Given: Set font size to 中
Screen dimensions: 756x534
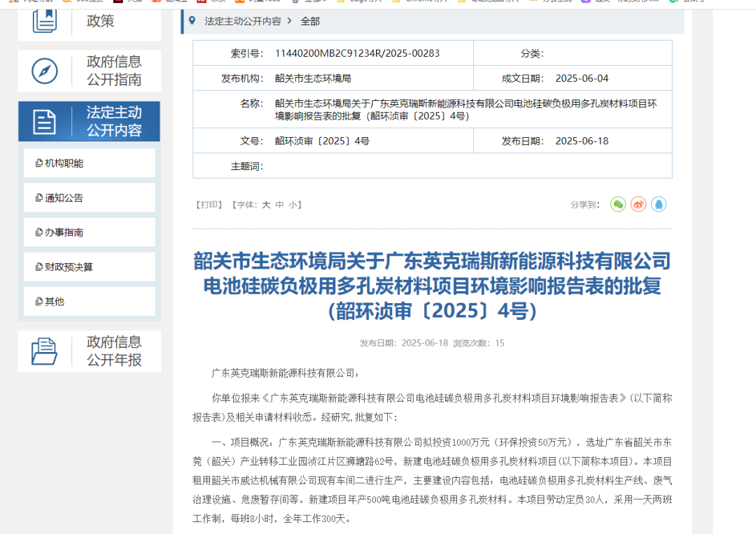Looking at the screenshot, I should (279, 205).
